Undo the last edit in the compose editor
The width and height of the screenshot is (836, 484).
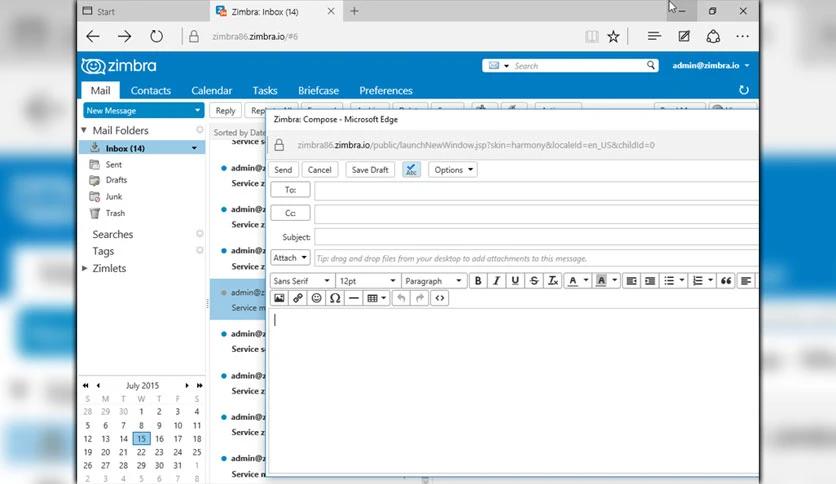pyautogui.click(x=401, y=298)
